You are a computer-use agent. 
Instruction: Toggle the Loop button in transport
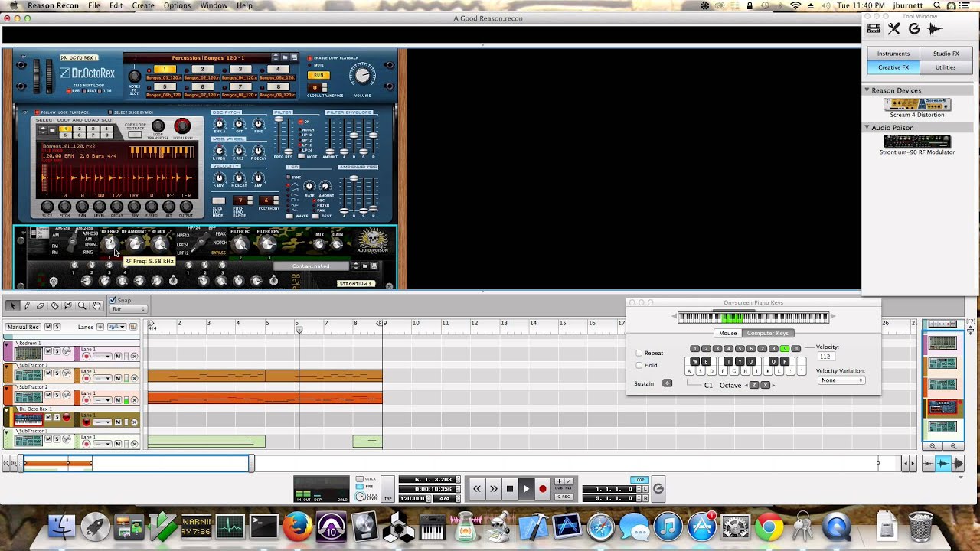coord(639,480)
